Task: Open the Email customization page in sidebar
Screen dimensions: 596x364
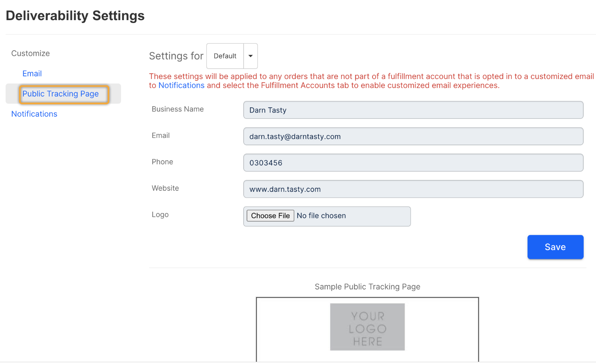Action: (32, 73)
